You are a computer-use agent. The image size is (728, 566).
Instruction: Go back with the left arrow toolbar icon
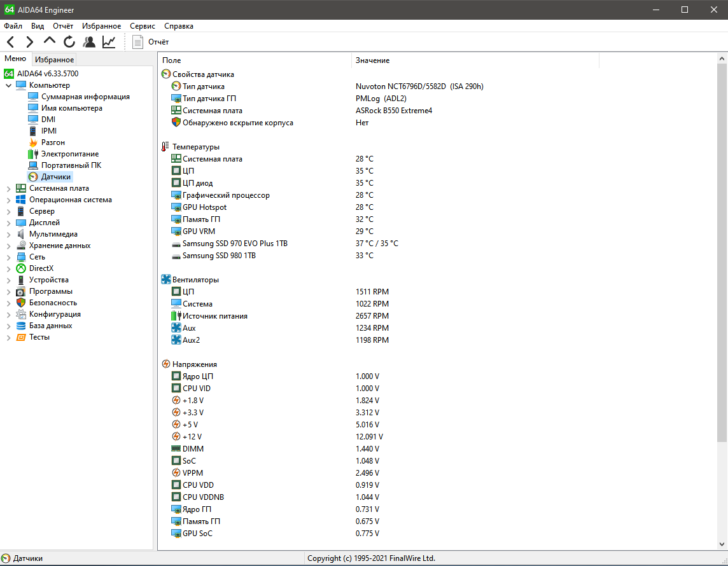click(x=11, y=42)
